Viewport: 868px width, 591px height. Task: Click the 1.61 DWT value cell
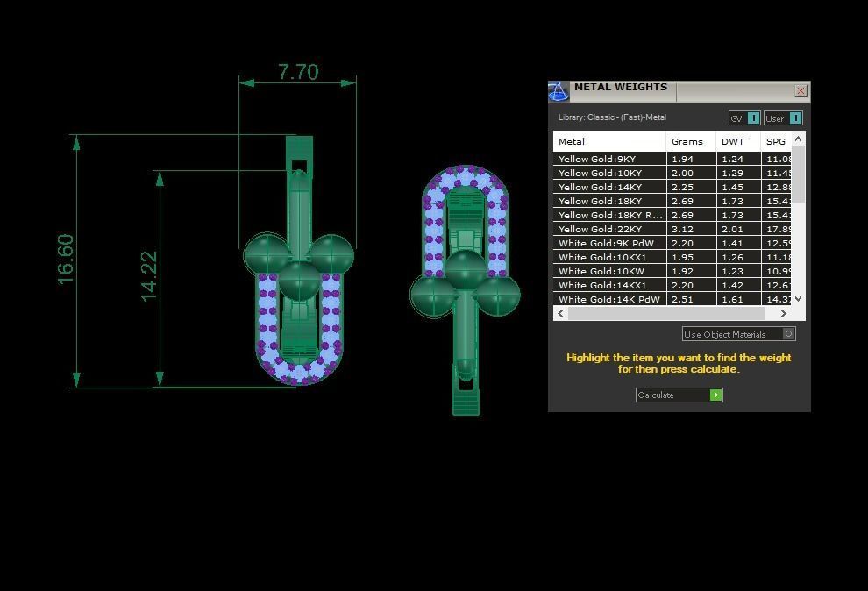[x=739, y=299]
